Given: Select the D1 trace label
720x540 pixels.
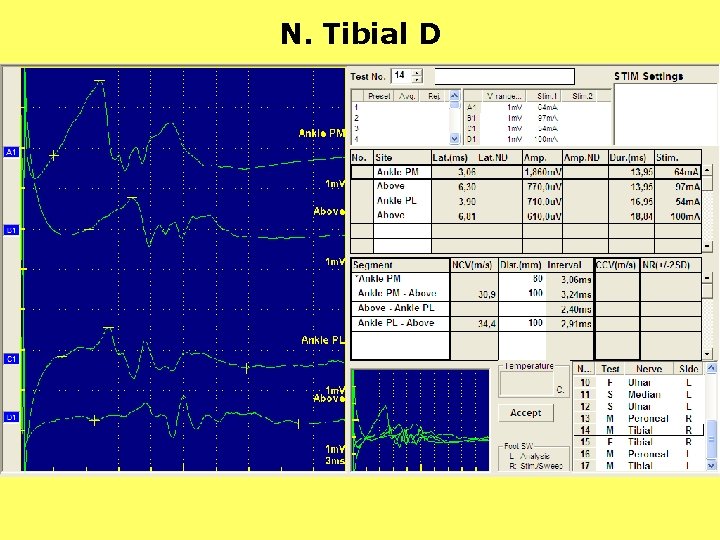Looking at the screenshot, I should [x=11, y=417].
